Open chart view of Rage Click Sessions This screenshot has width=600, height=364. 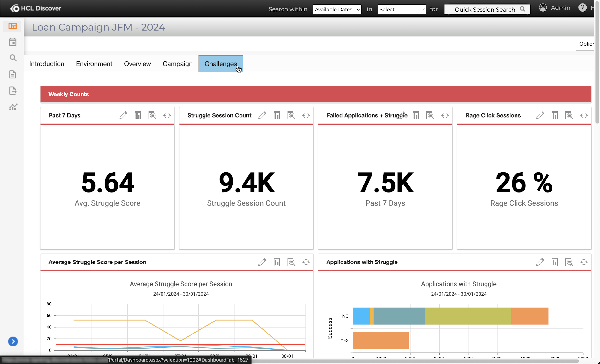554,115
